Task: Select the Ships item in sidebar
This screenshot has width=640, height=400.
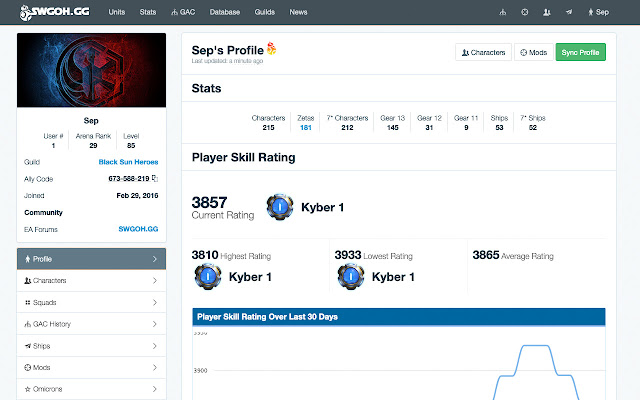Action: 91,346
